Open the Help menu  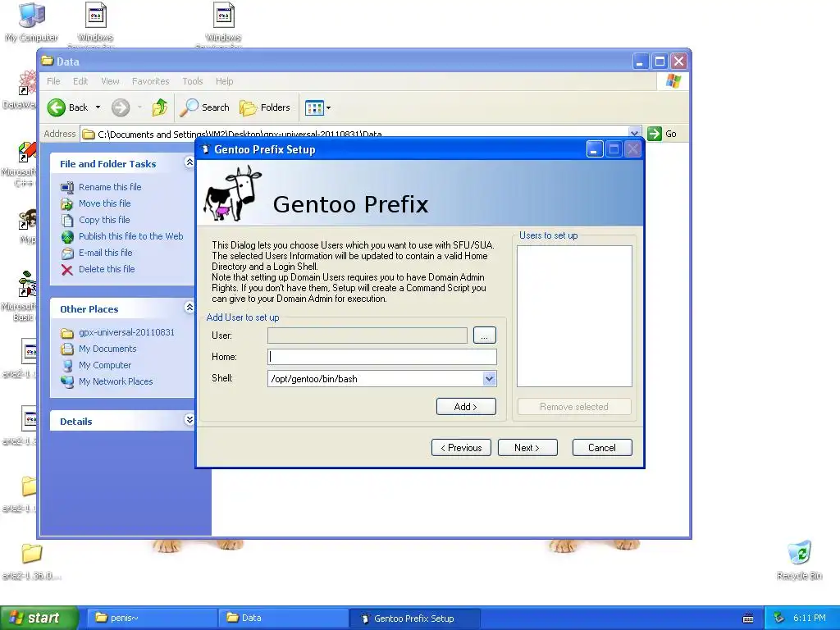click(225, 81)
